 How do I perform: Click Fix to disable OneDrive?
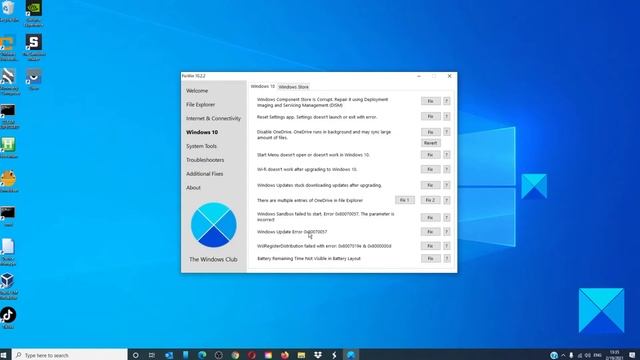431,132
